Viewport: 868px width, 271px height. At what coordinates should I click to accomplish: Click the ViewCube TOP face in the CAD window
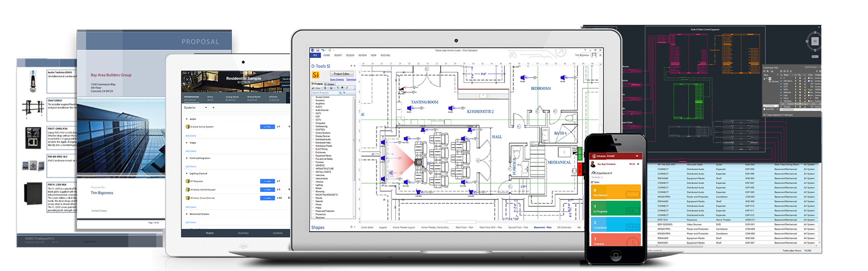pyautogui.click(x=815, y=41)
